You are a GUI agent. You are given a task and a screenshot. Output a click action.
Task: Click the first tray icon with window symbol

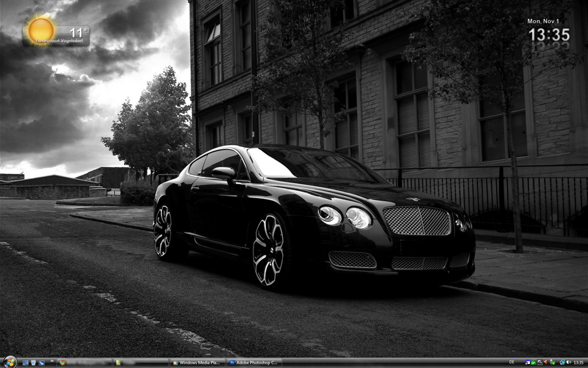[x=528, y=362]
